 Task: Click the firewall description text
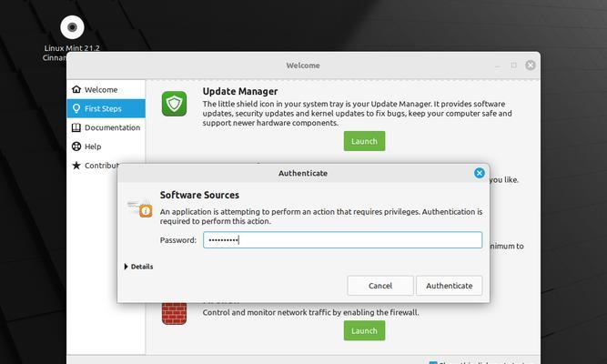click(x=310, y=312)
